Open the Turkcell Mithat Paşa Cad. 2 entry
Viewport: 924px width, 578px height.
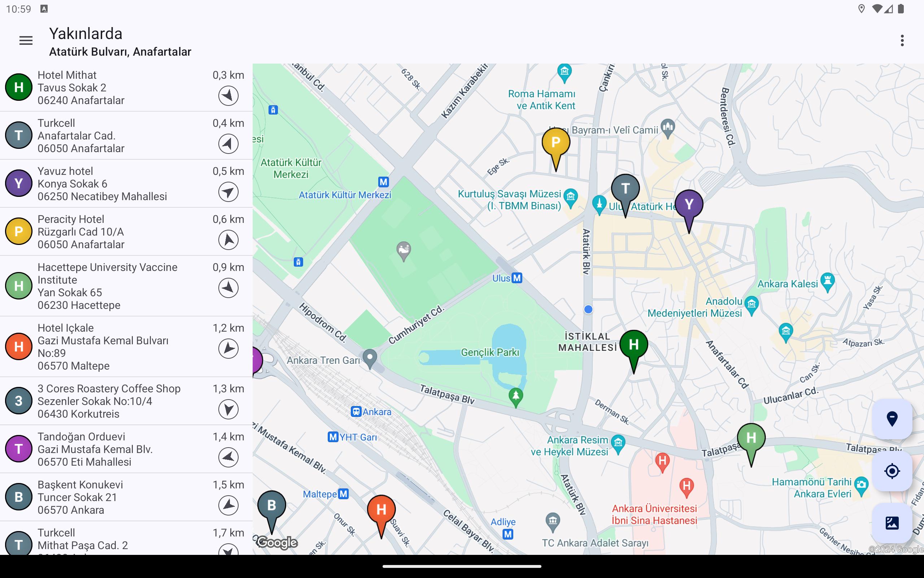[x=126, y=538]
